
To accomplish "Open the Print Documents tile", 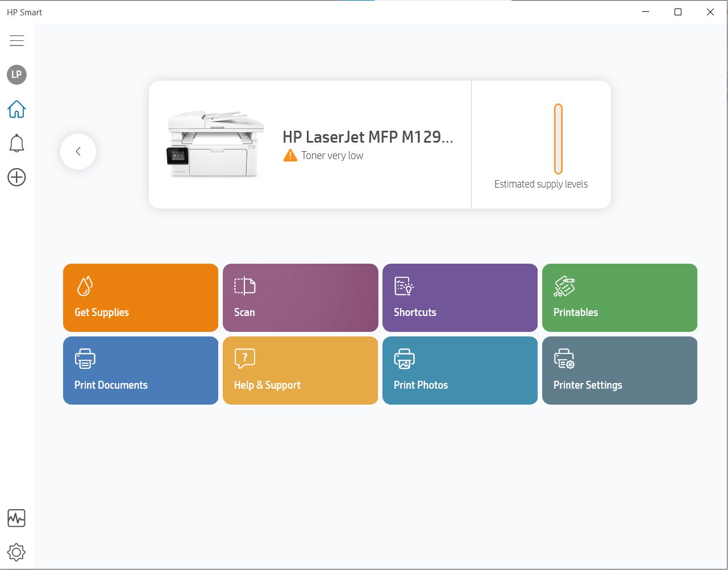I will pyautogui.click(x=140, y=371).
